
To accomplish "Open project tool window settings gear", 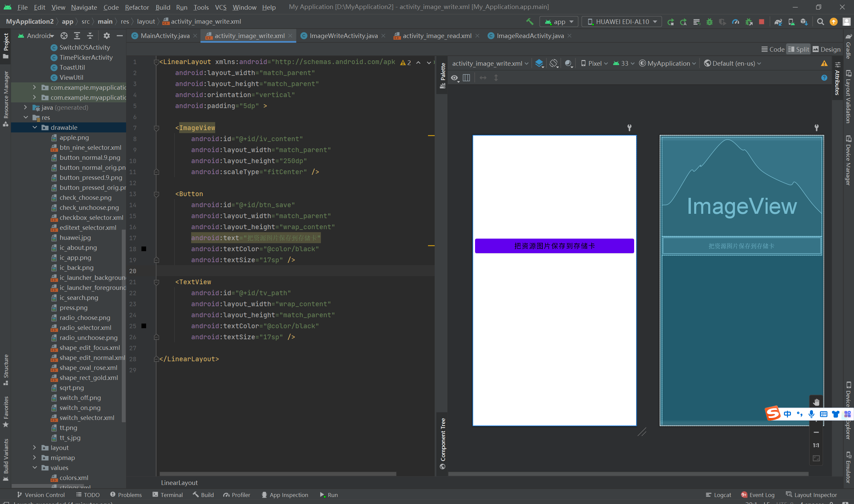I will (107, 36).
